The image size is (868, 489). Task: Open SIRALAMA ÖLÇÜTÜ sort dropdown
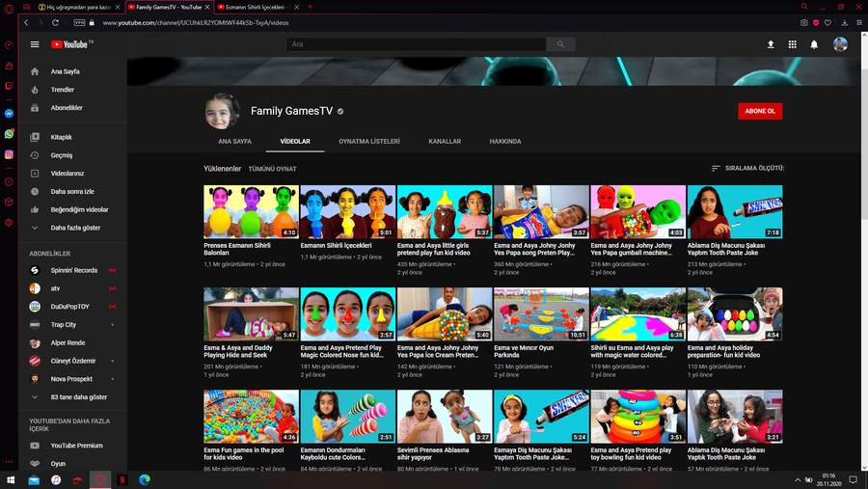[747, 169]
